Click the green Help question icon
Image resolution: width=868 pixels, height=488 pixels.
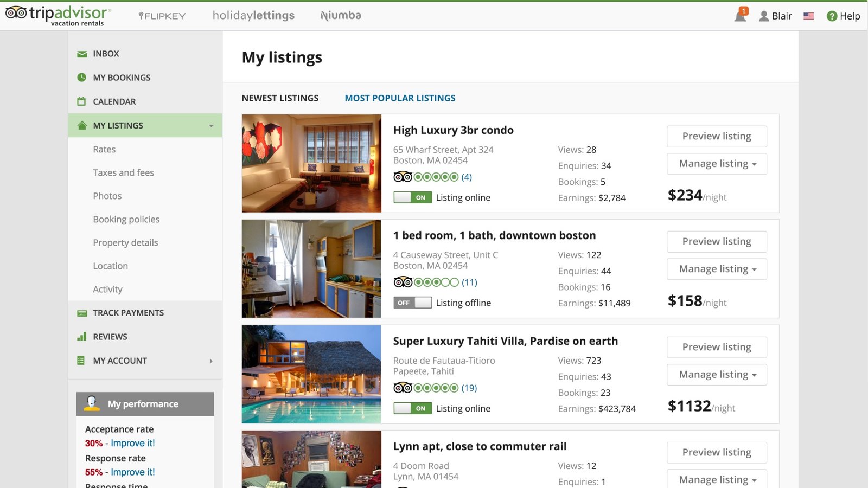tap(832, 16)
